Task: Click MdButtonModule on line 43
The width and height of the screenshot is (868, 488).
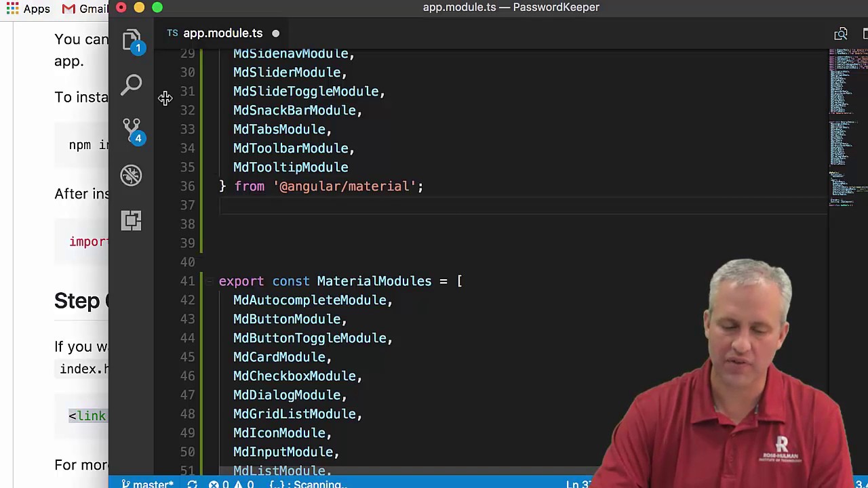Action: point(287,319)
